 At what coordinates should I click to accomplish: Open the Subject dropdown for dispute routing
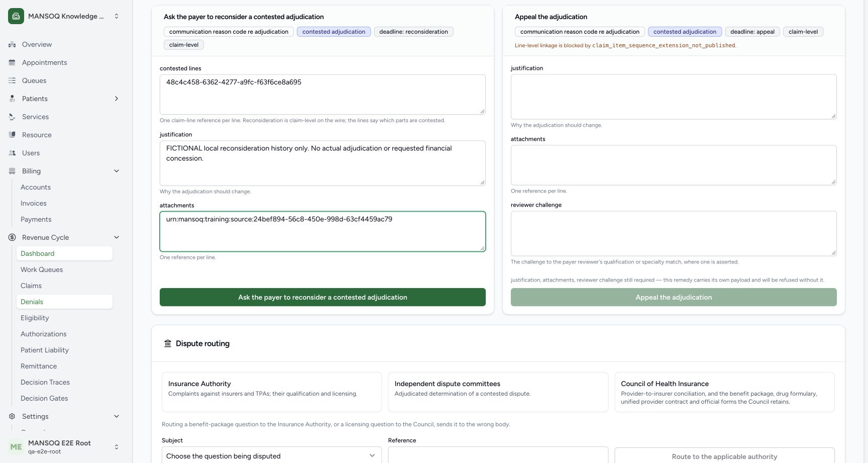pyautogui.click(x=272, y=456)
